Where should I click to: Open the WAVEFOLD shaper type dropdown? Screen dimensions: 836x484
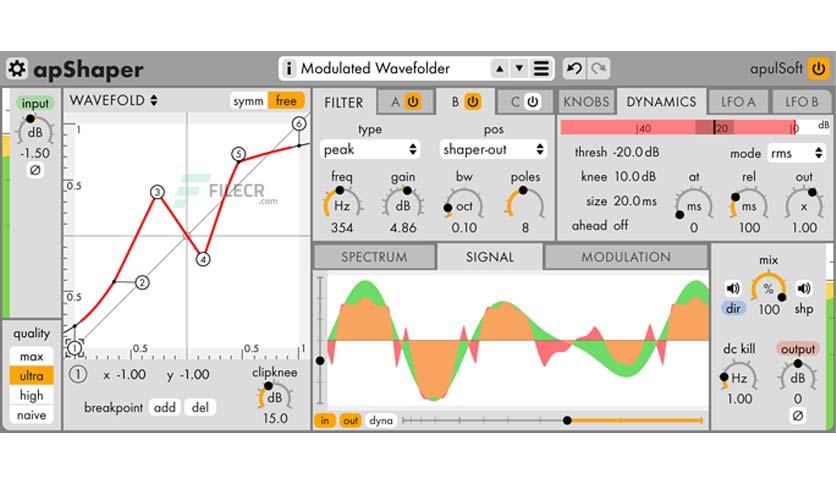[x=114, y=100]
